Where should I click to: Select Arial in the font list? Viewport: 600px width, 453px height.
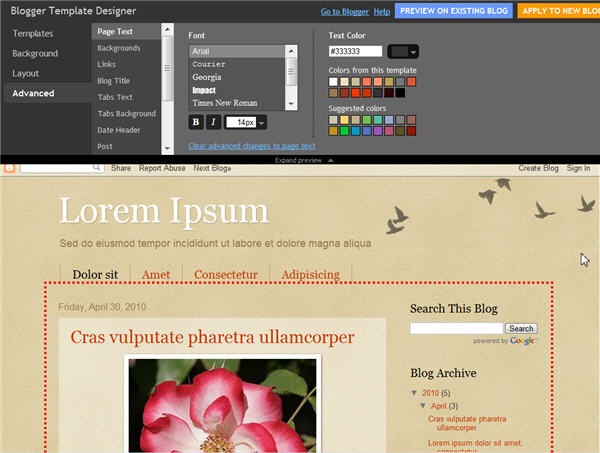pyautogui.click(x=237, y=51)
